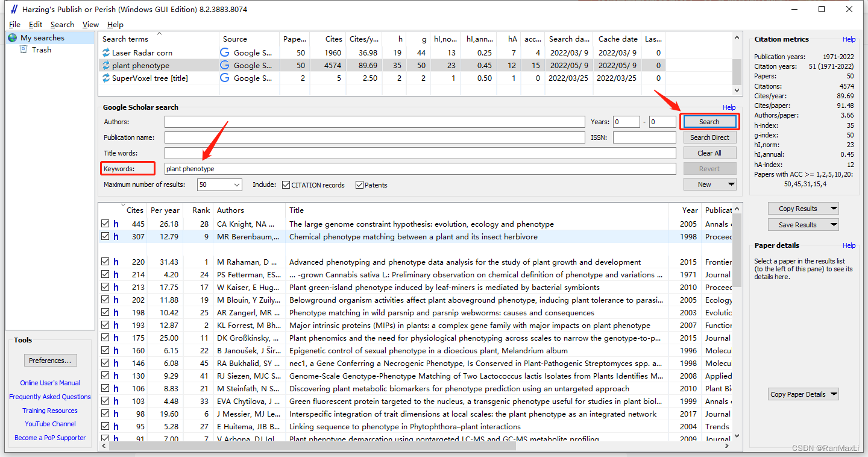
Task: Click Google Scholar icon in SuperVoxel tree row
Action: pos(225,78)
